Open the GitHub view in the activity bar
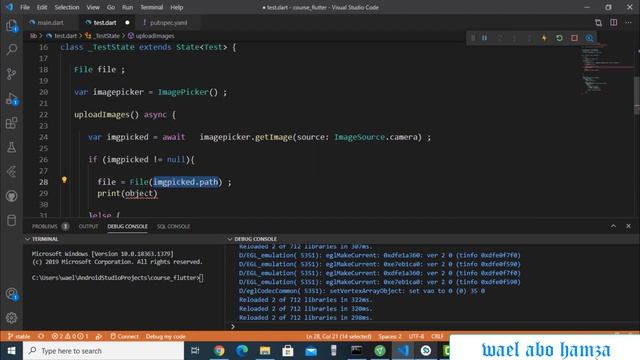Viewport: 640px width, 360px height. [x=11, y=196]
